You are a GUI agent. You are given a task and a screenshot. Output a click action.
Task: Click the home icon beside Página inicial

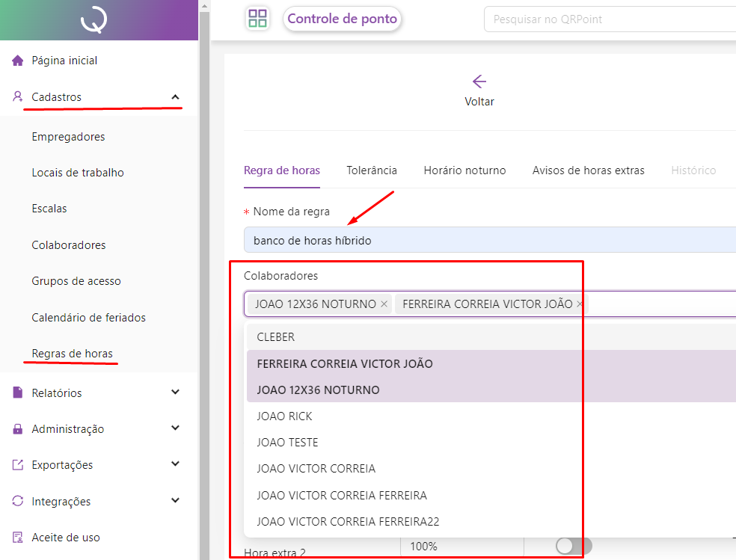coord(18,61)
